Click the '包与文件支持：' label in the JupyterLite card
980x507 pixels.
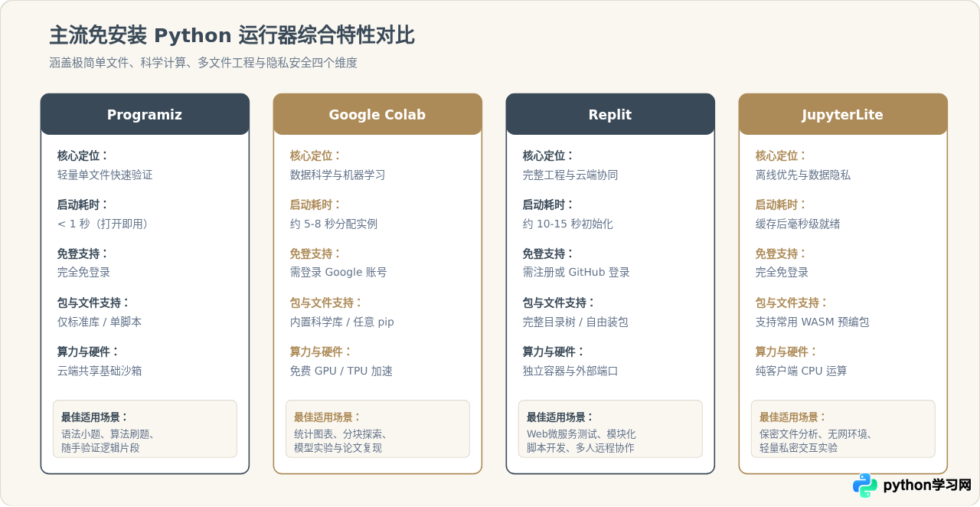click(792, 303)
